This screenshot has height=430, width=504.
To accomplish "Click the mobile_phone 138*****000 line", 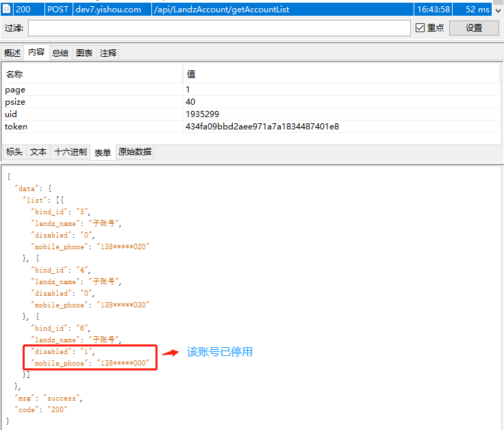I will click(90, 363).
